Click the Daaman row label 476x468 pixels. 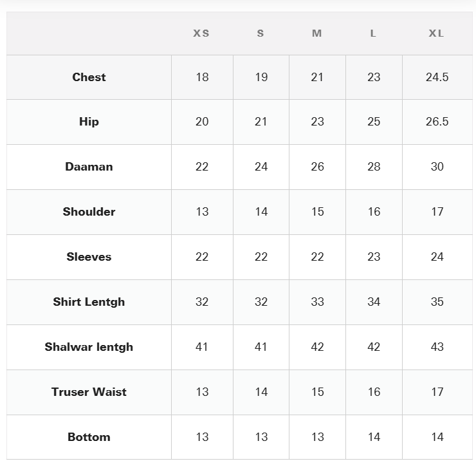coord(89,167)
